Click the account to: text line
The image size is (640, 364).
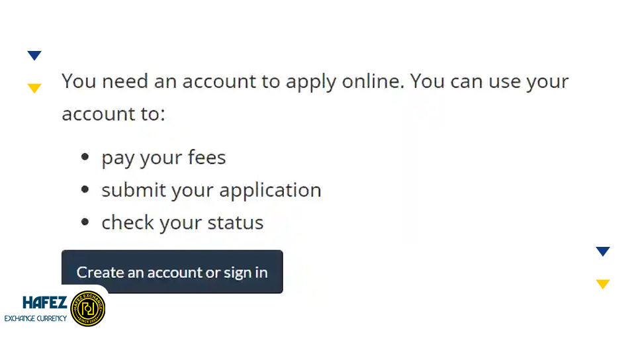point(113,114)
